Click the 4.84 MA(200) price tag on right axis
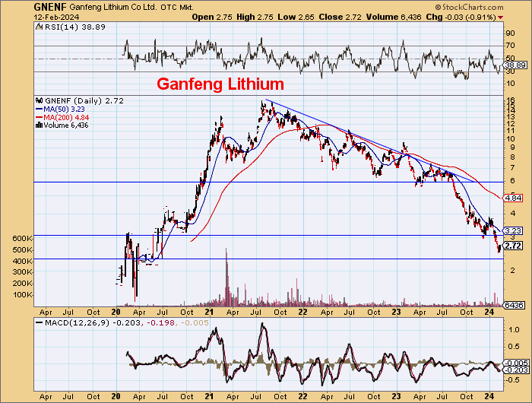This screenshot has width=532, height=403. tap(513, 198)
